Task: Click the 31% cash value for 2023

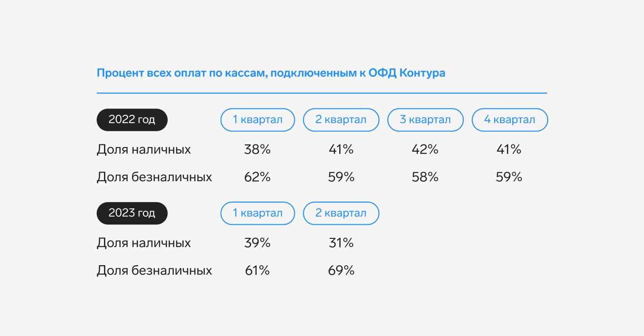Action: 341,243
